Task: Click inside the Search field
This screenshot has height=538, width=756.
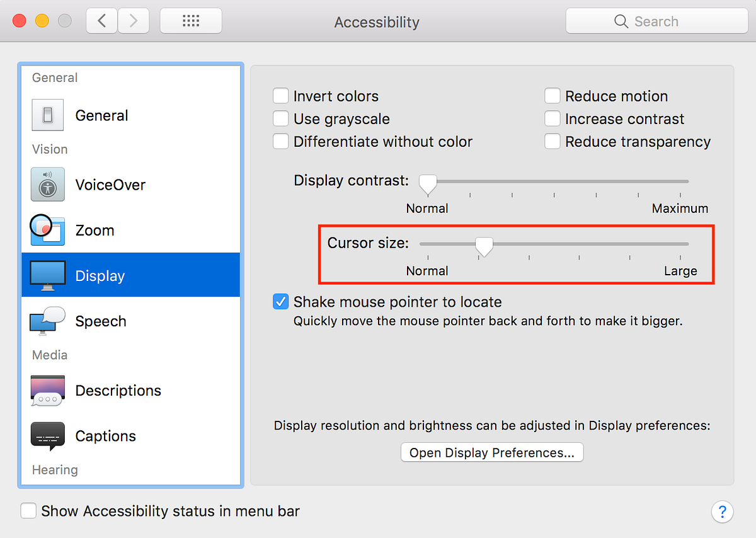Action: pyautogui.click(x=656, y=21)
